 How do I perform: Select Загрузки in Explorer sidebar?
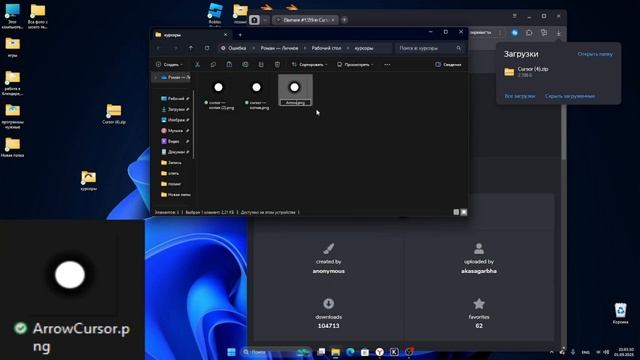pos(175,109)
